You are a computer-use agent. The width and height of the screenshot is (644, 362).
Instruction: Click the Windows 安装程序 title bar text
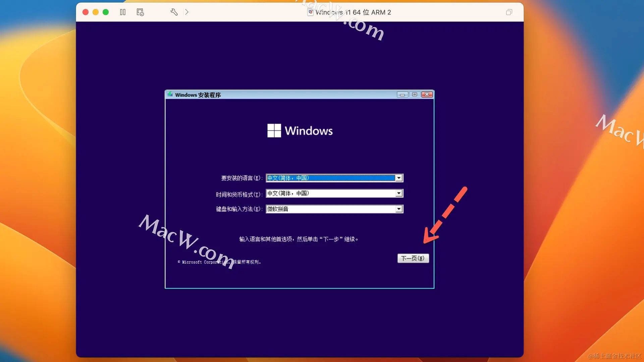198,95
